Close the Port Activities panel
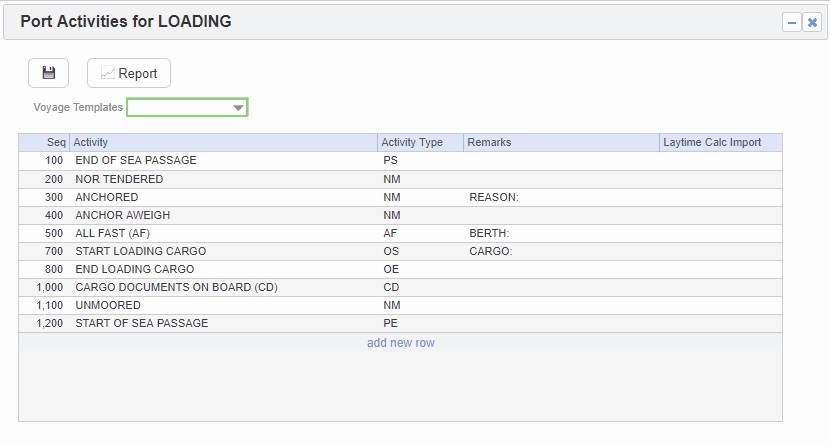Viewport: 830px width, 446px height. pyautogui.click(x=812, y=22)
